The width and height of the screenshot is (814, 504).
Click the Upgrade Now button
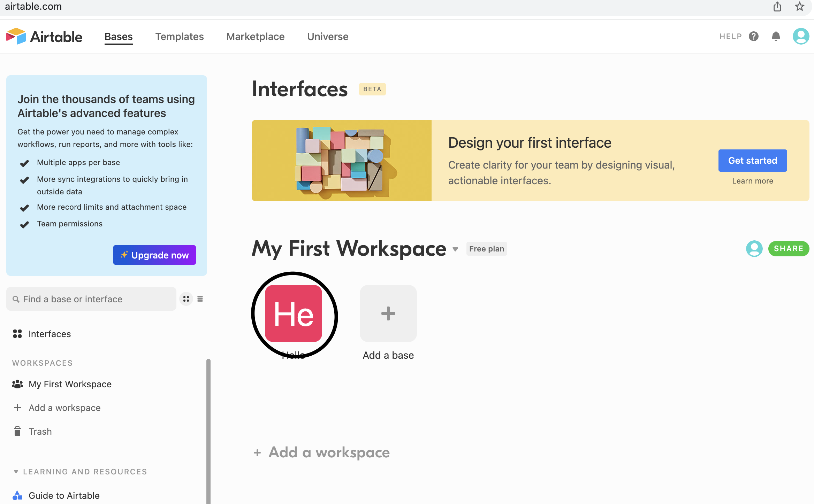(154, 255)
